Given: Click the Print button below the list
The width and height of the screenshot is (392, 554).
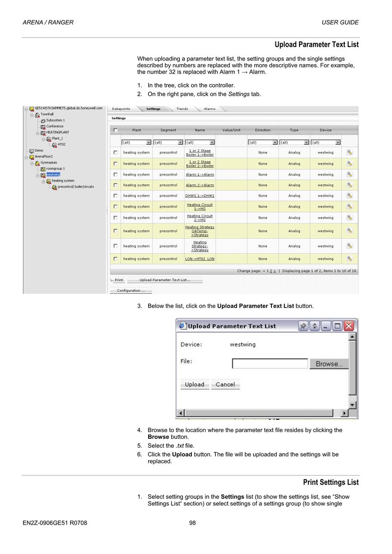Looking at the screenshot, I should (x=119, y=280).
